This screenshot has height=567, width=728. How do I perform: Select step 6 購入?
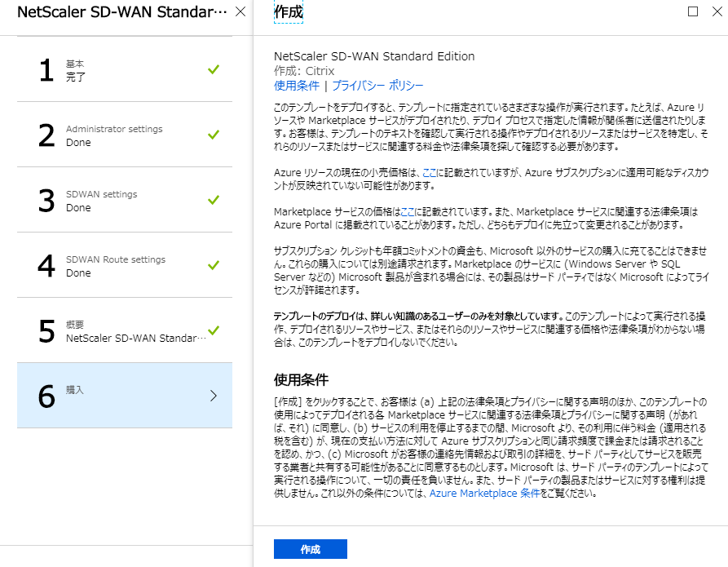point(125,396)
